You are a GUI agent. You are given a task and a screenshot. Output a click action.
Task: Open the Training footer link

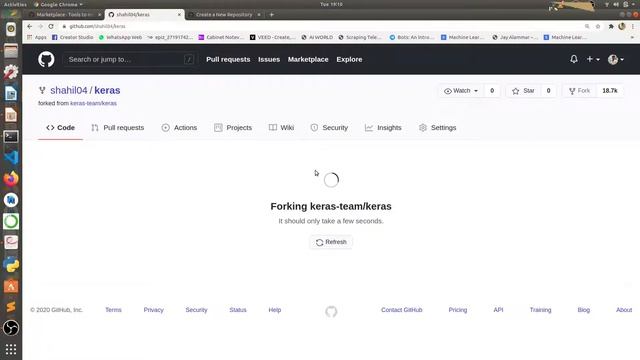[540, 310]
